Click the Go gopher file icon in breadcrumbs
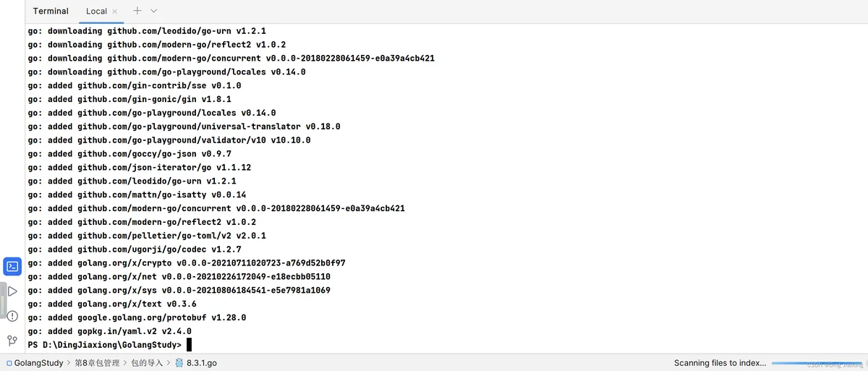 [x=179, y=363]
